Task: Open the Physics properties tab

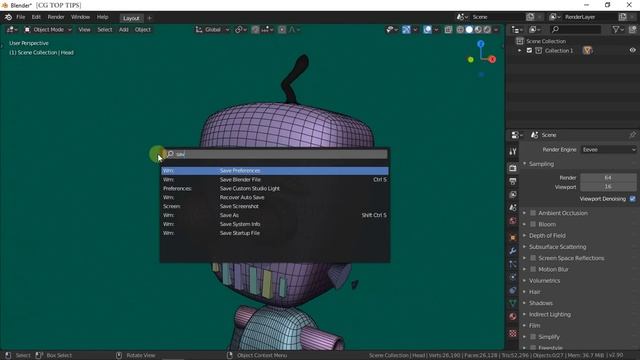Action: (x=513, y=277)
